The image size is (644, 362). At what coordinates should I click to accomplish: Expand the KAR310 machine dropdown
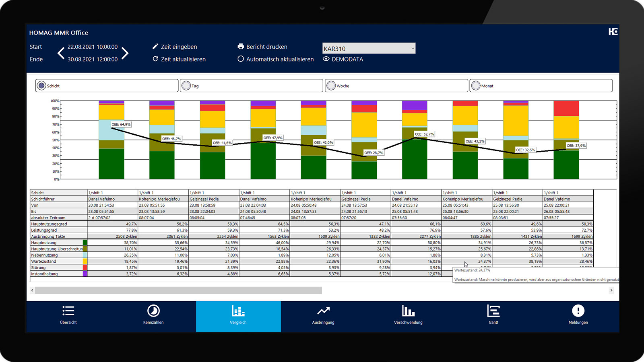412,49
